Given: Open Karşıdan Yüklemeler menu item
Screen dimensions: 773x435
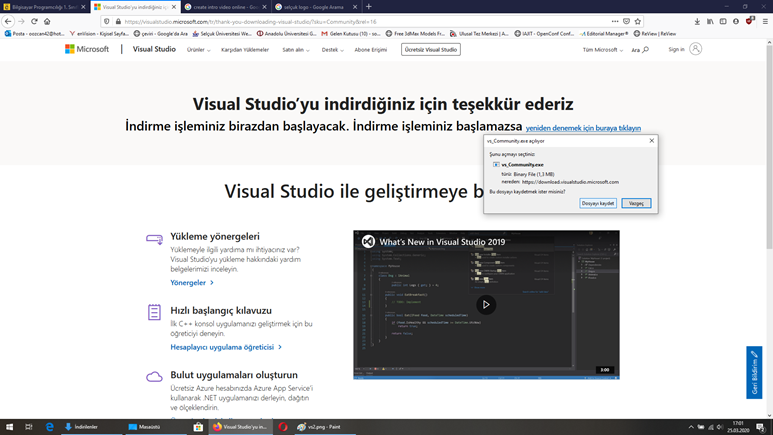Looking at the screenshot, I should click(x=245, y=49).
